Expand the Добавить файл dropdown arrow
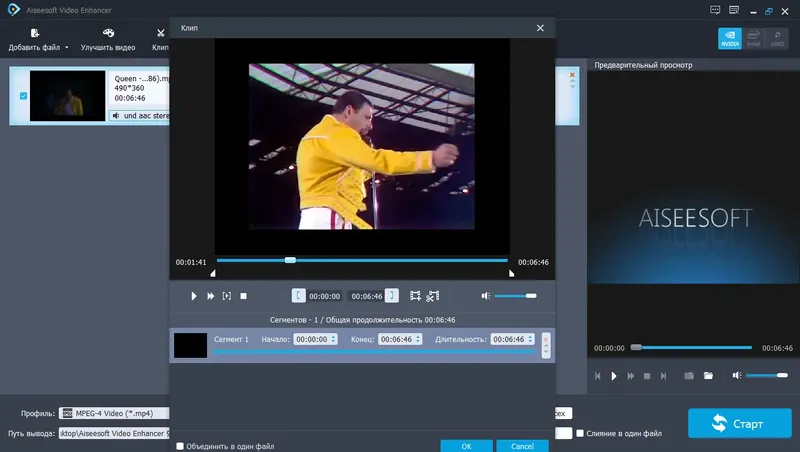Viewport: 800px width, 452px height. [66, 47]
